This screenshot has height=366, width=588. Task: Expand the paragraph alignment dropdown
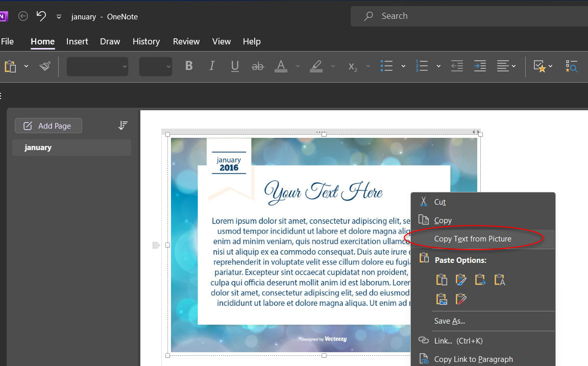click(x=513, y=66)
